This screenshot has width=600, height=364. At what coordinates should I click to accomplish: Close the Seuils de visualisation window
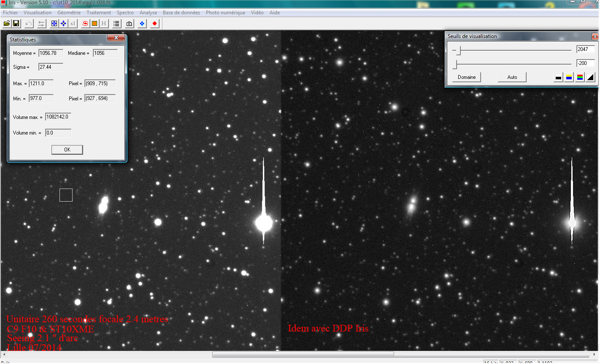pos(595,36)
